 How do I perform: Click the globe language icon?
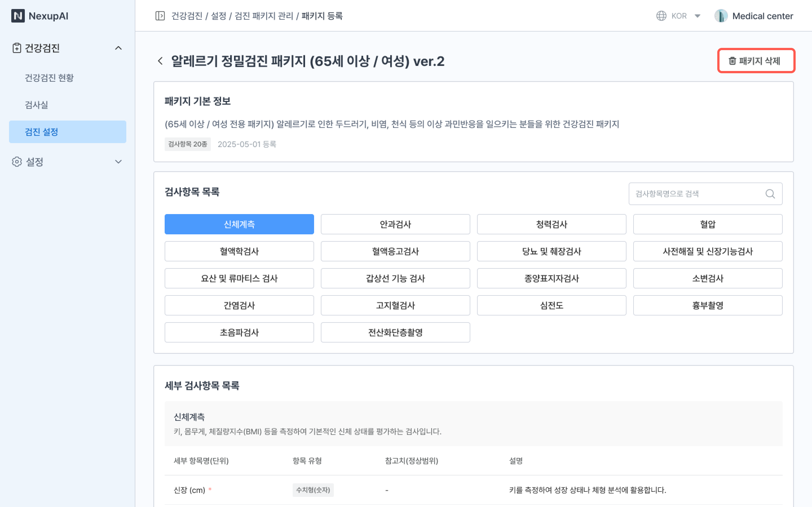point(661,16)
